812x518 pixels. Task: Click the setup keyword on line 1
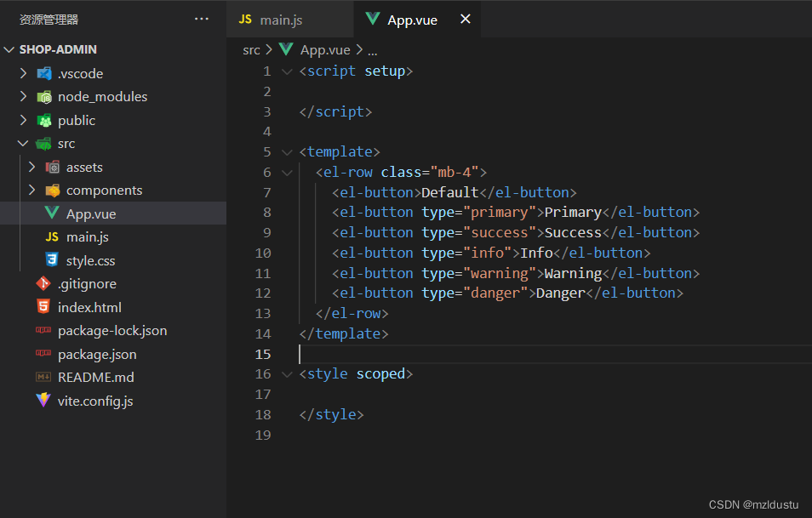point(385,71)
